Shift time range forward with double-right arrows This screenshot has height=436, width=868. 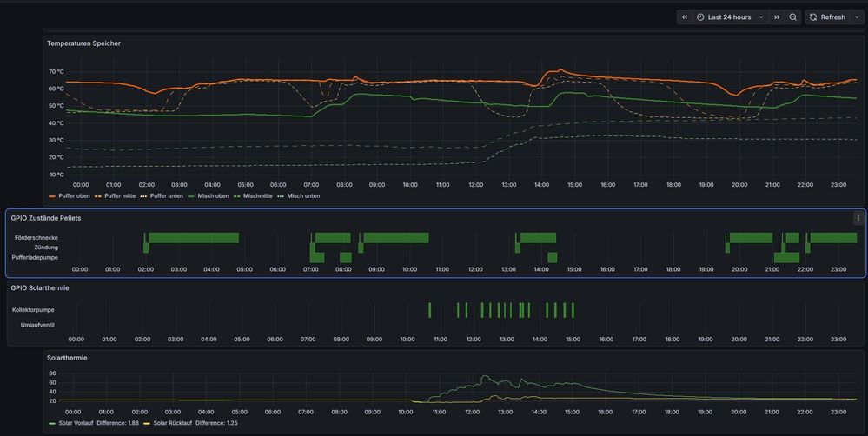tap(776, 17)
